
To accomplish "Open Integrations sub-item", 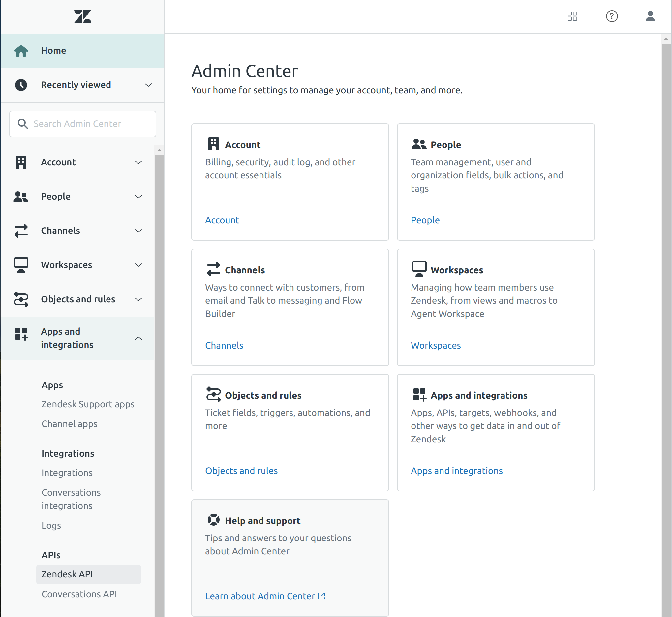I will coord(67,473).
